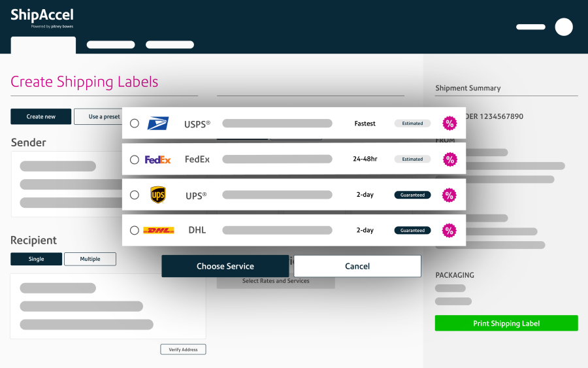Click the Select Rates and Services button

tap(276, 282)
